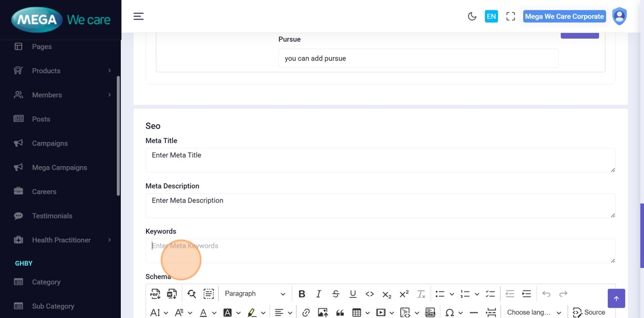Go to Mega Campaigns menu item

click(59, 167)
